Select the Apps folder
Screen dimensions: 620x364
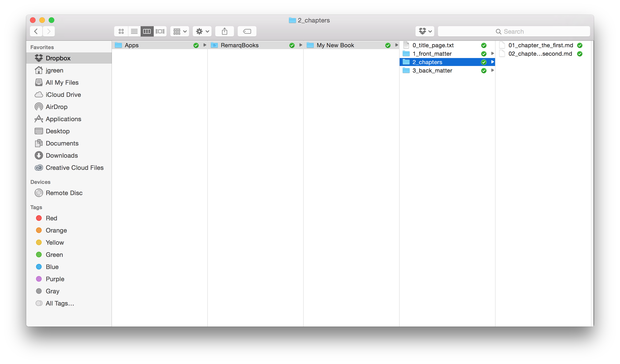point(159,45)
